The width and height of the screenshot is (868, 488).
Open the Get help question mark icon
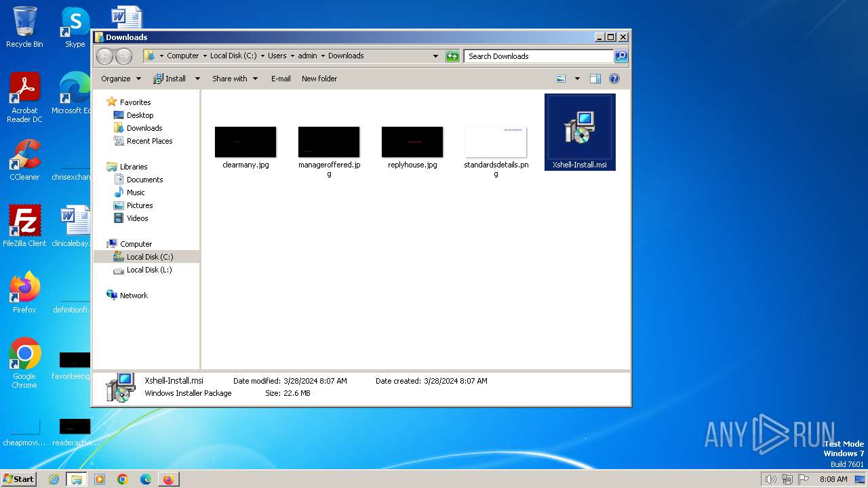(x=614, y=79)
